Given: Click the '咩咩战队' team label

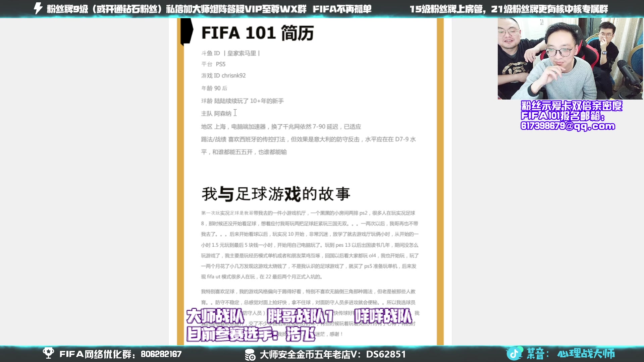Looking at the screenshot, I should 383,316.
